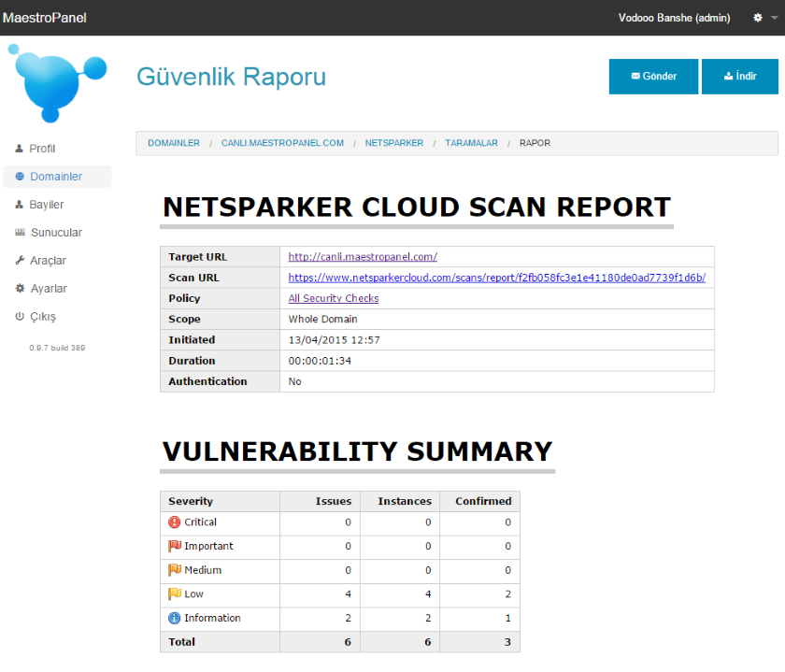Click the Low row Confirmed value 2
The height and width of the screenshot is (672, 785).
pos(507,593)
